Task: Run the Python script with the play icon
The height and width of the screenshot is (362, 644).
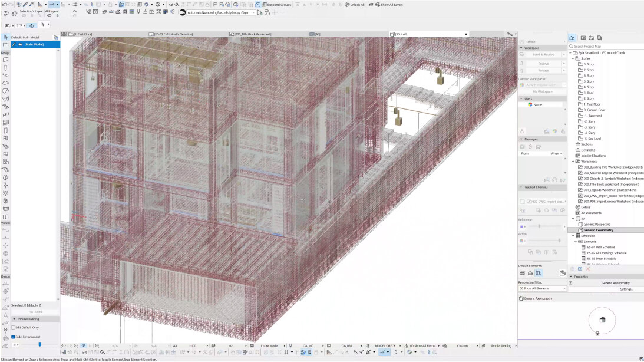Action: click(260, 13)
